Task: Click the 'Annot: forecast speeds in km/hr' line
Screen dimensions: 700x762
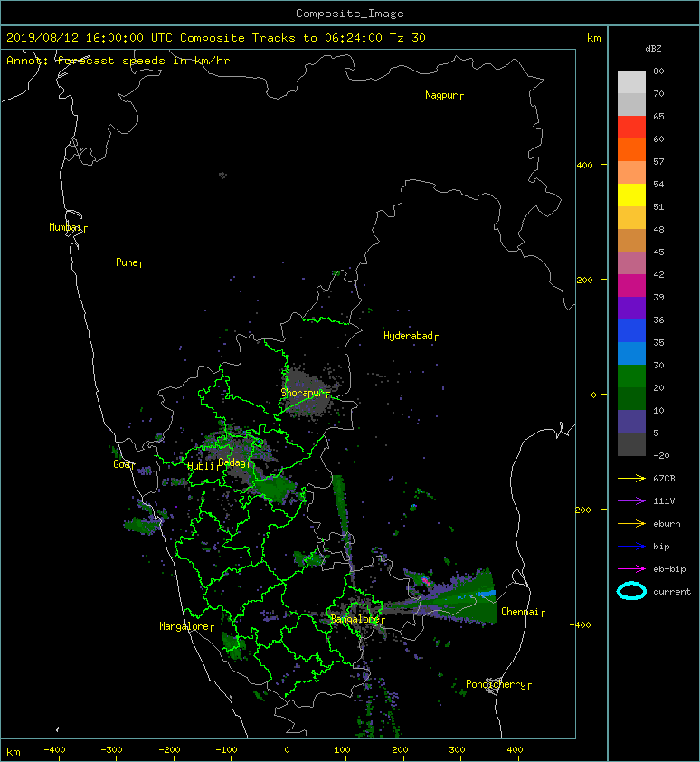Action: (118, 61)
